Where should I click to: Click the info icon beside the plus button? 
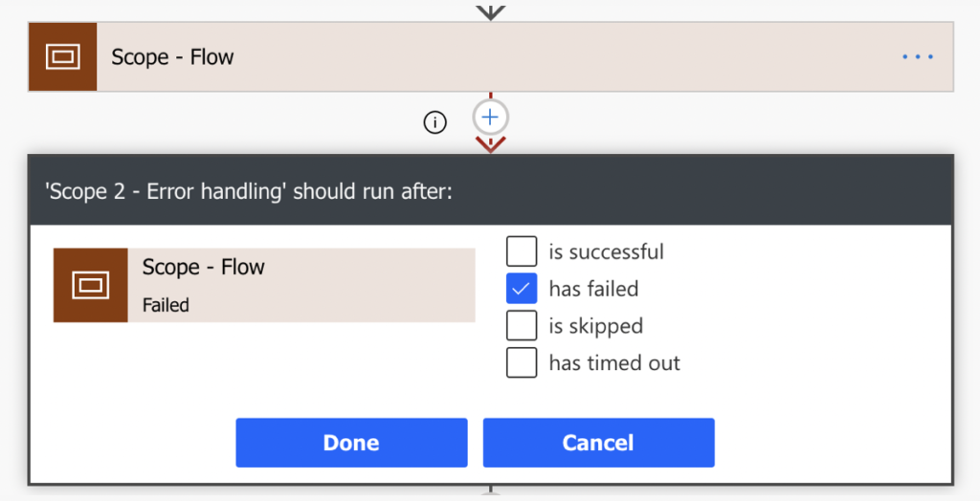(435, 122)
